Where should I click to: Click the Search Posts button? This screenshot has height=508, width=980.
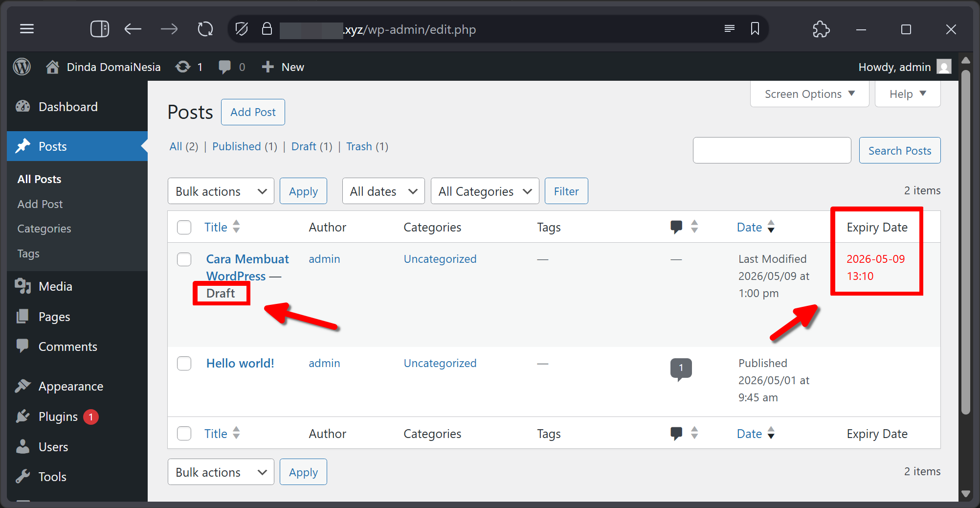[x=900, y=150]
